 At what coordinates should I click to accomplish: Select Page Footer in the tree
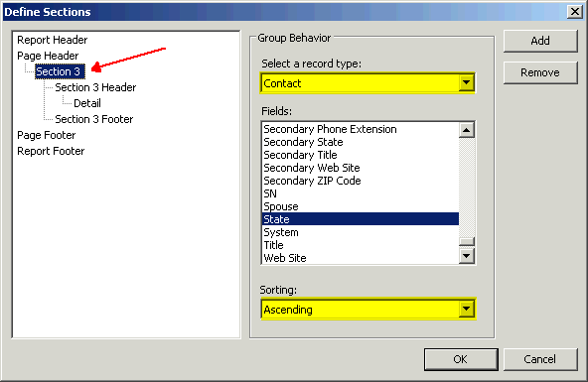tap(46, 135)
